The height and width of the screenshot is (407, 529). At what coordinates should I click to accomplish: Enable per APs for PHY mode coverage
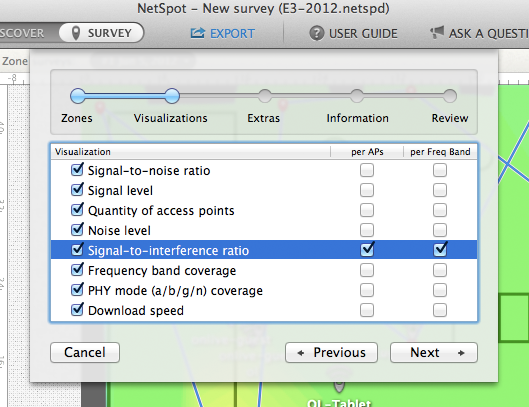pos(367,290)
